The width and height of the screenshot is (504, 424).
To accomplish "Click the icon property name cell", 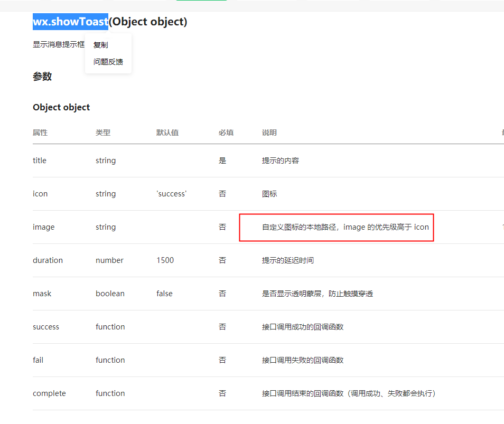I will click(40, 194).
